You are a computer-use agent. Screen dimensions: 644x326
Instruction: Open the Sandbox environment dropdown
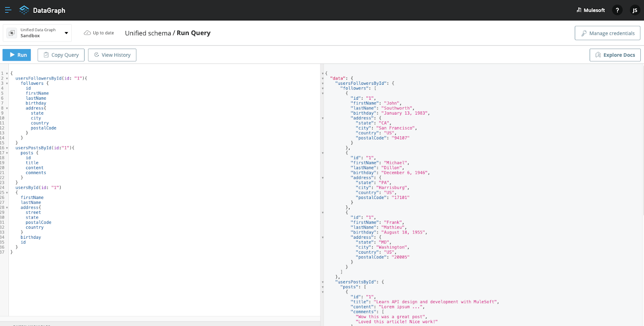click(37, 33)
